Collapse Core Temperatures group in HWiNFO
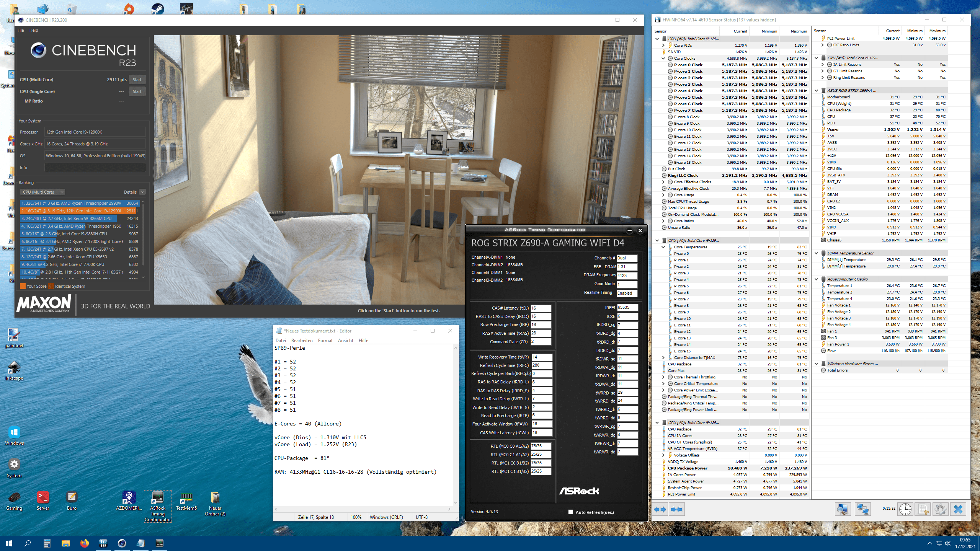The width and height of the screenshot is (980, 551). click(x=663, y=247)
